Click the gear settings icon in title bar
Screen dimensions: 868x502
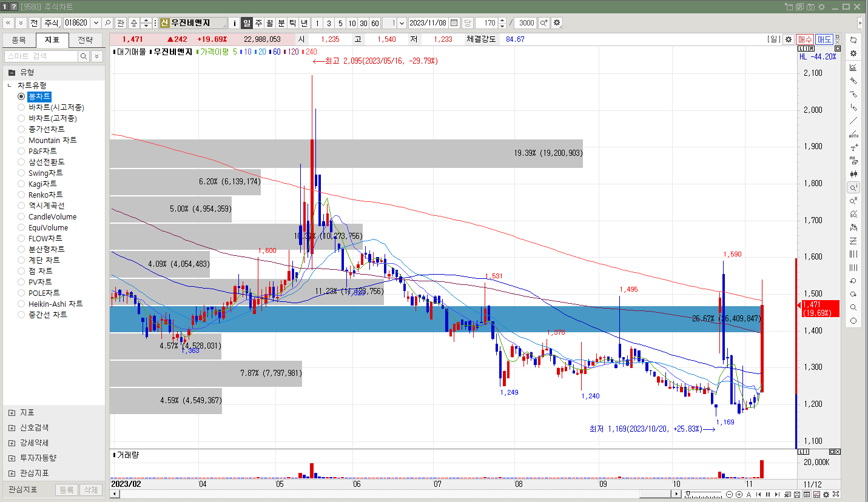(x=822, y=7)
